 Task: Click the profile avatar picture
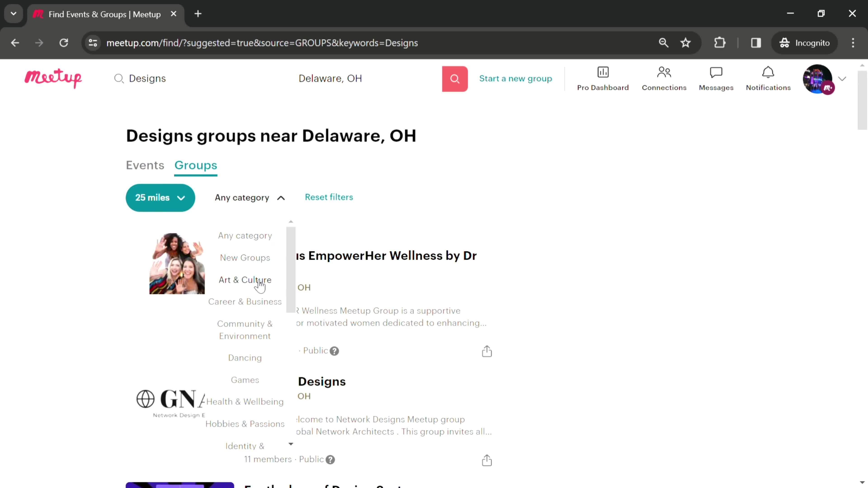click(818, 79)
